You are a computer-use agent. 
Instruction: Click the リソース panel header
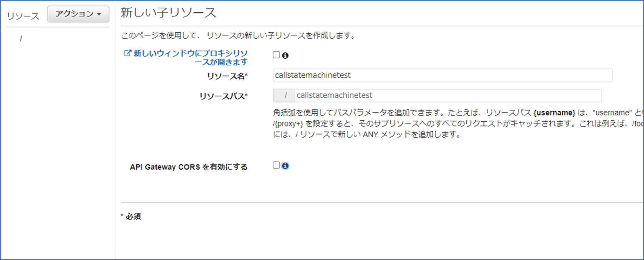pyautogui.click(x=23, y=16)
